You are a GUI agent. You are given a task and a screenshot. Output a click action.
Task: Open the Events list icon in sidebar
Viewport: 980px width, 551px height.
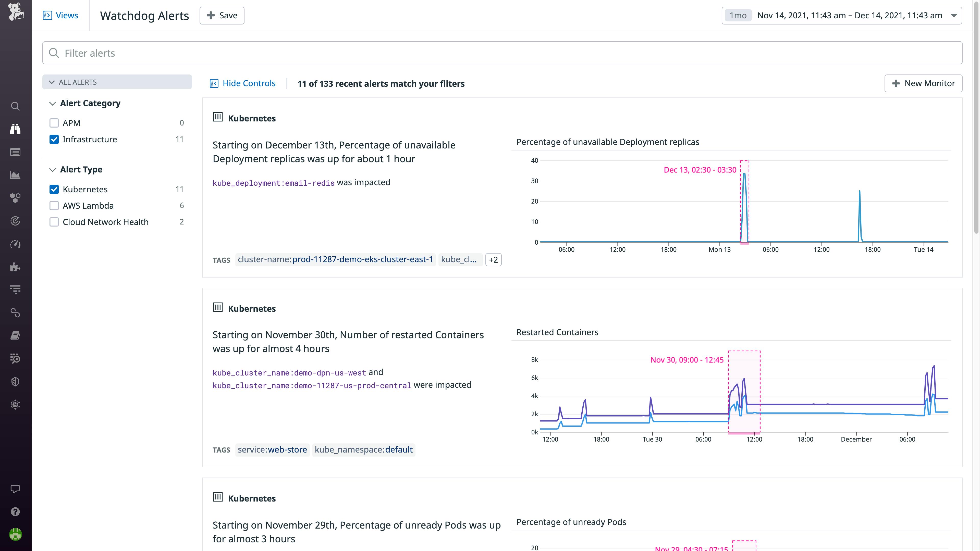pyautogui.click(x=15, y=152)
